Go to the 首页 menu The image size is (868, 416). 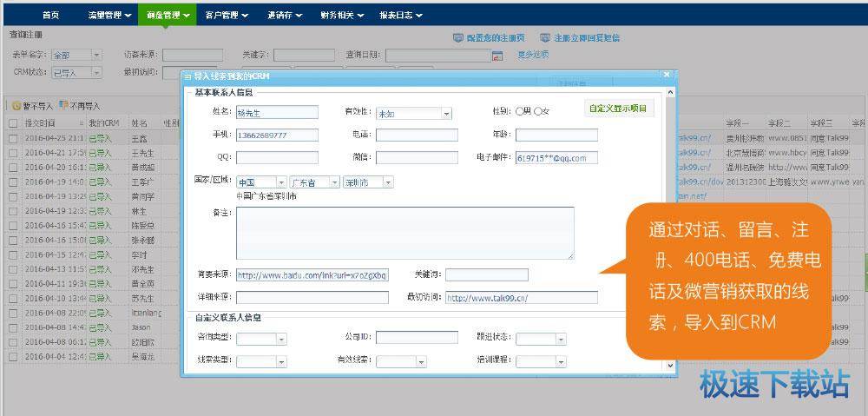click(x=50, y=16)
